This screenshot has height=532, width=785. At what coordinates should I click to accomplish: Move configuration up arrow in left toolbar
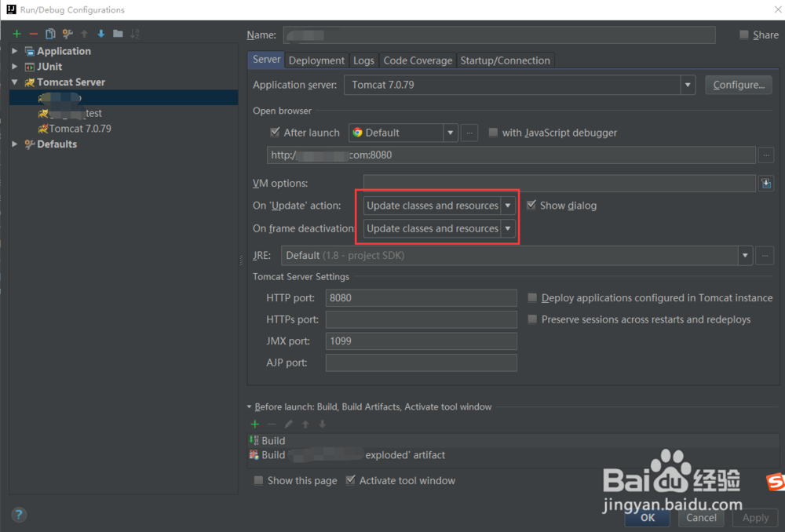[x=84, y=34]
